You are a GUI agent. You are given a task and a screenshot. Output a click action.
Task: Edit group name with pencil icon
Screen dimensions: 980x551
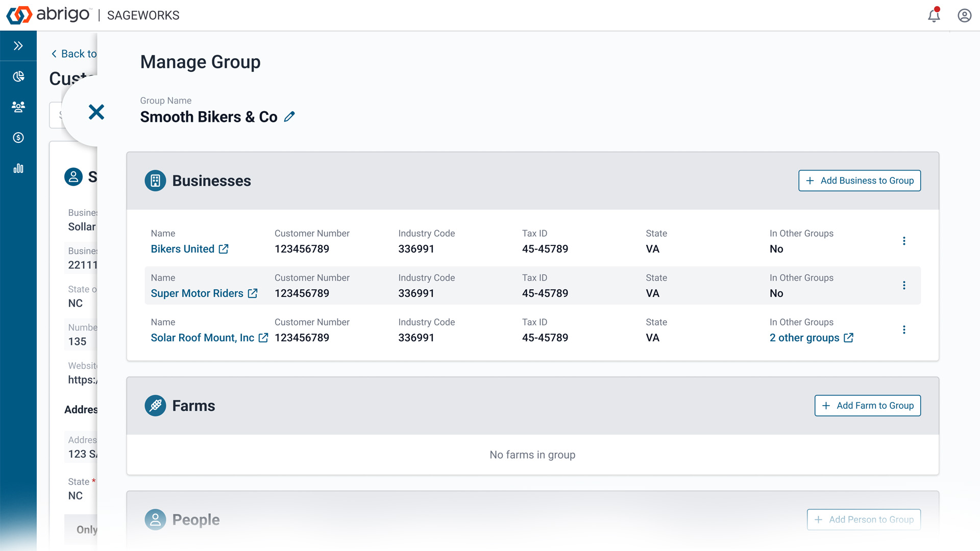[289, 117]
